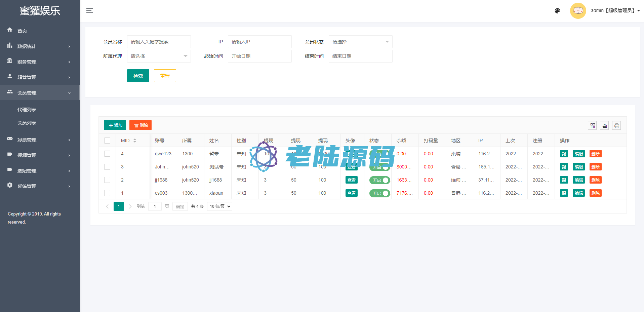Click 查看 avatar button for jj1688
The width and height of the screenshot is (644, 312).
(352, 180)
